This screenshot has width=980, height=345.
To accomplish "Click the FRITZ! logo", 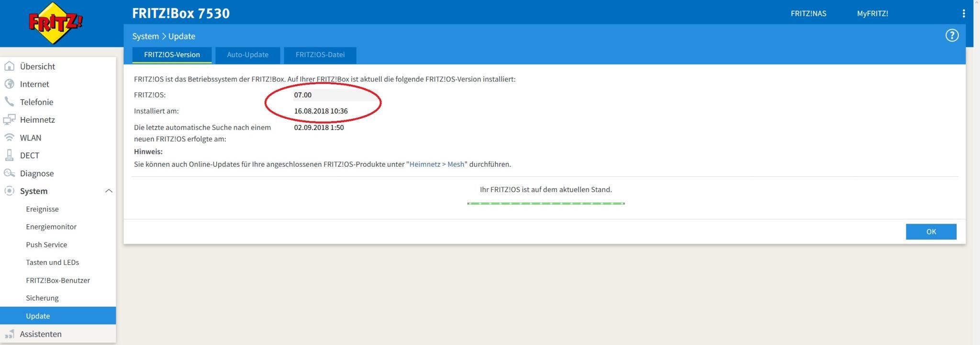I will 56,23.
